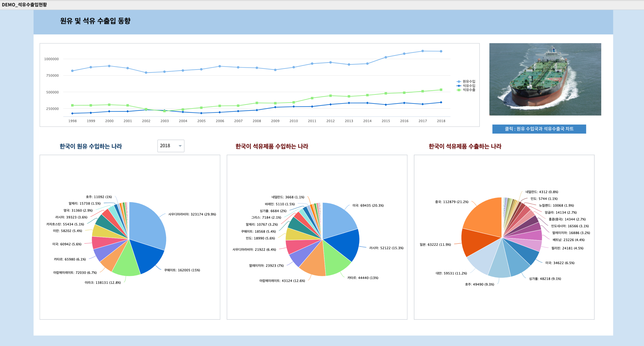The width and height of the screenshot is (644, 346).
Task: Click the 한국이 석유제품 수입하는 나라 title
Action: click(272, 147)
